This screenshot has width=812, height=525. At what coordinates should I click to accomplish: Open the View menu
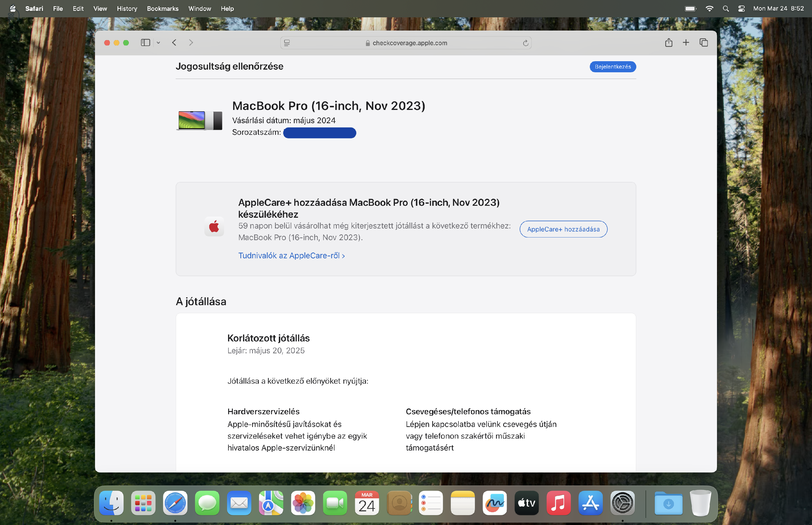point(100,8)
